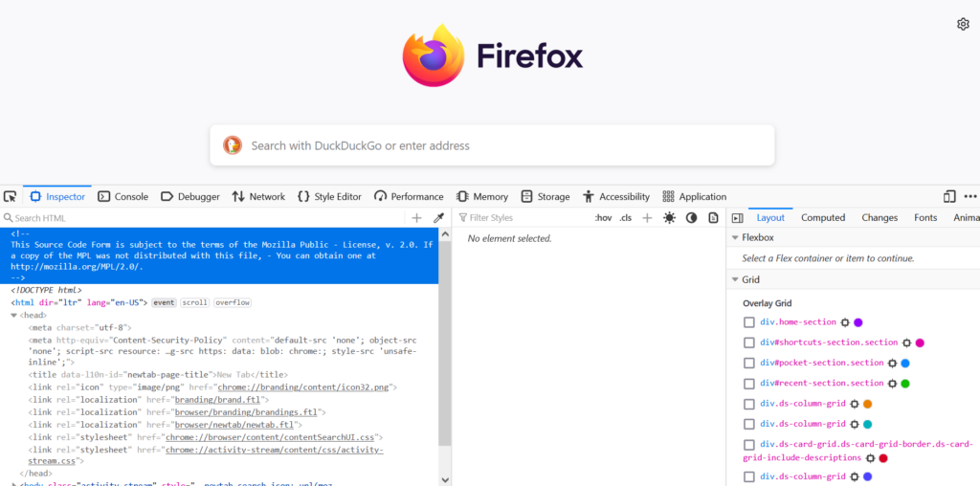Viewport: 980px width, 486px height.
Task: Collapse the Flexbox section
Action: point(734,238)
